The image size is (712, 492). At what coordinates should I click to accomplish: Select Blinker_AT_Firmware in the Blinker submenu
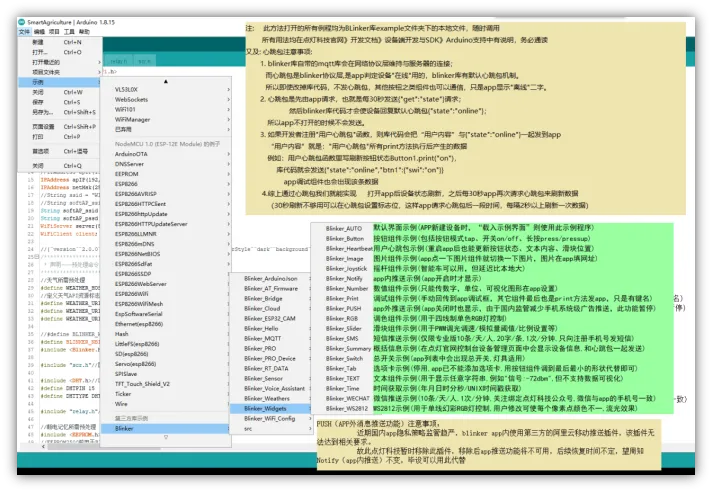pos(271,288)
